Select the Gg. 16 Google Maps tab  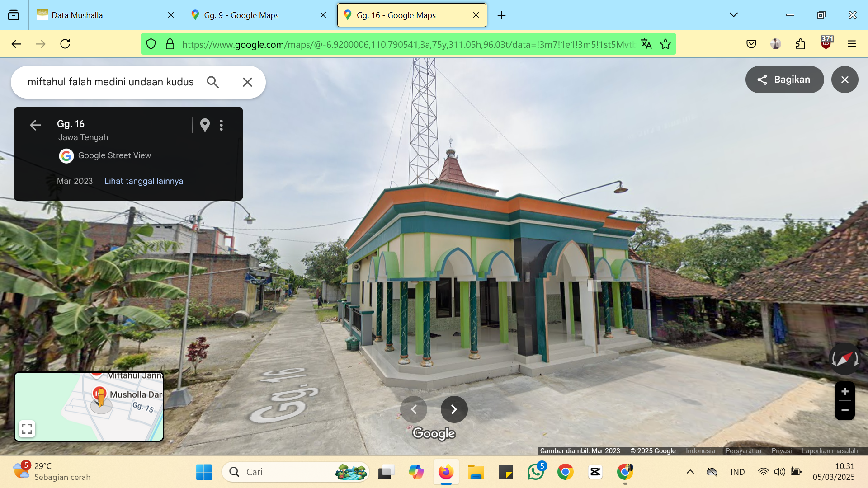click(411, 15)
